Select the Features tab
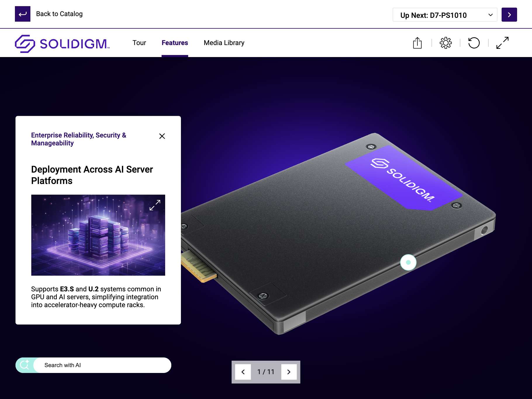The height and width of the screenshot is (399, 532). pos(175,43)
